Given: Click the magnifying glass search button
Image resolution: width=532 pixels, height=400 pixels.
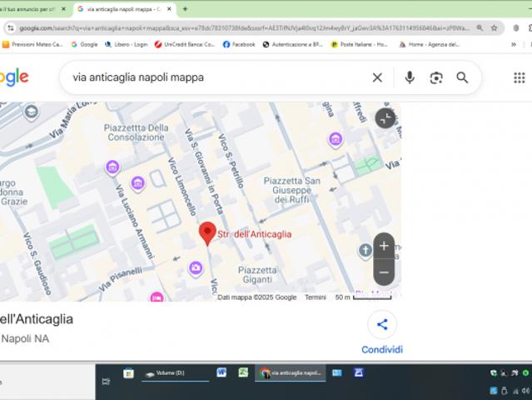Looking at the screenshot, I should 462,77.
